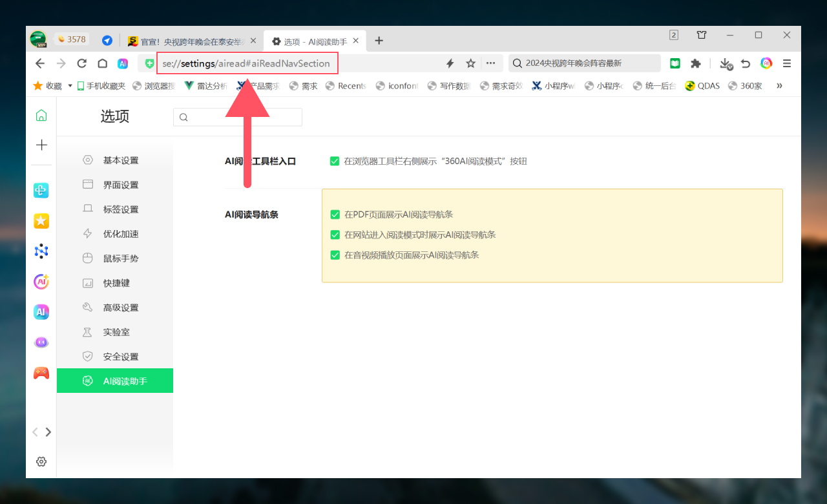This screenshot has width=827, height=504.
Task: Open the 手机收藏夹 bookmark
Action: pyautogui.click(x=101, y=85)
